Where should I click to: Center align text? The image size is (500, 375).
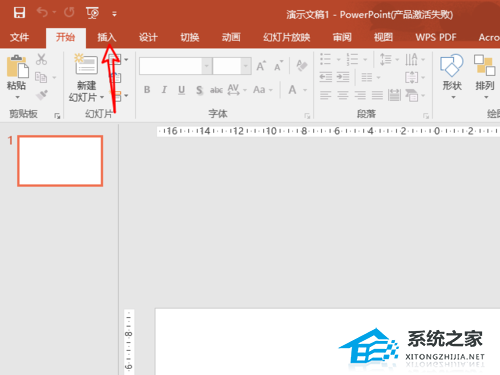tap(343, 96)
